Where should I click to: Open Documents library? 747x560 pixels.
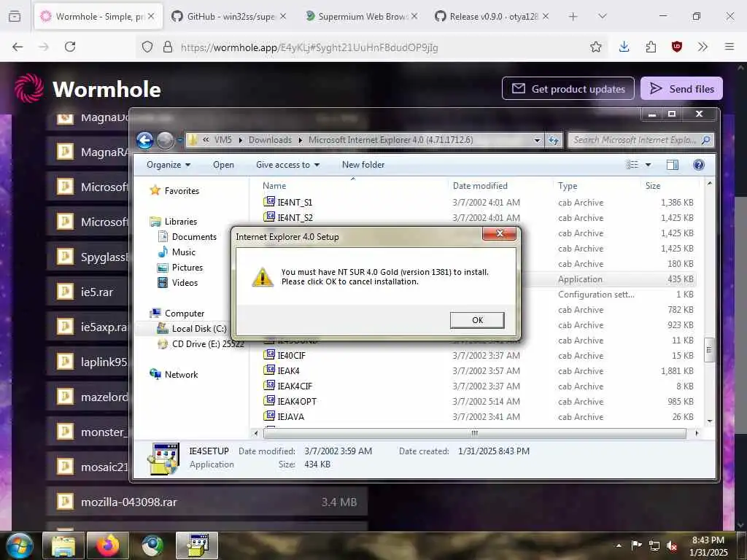[187, 237]
